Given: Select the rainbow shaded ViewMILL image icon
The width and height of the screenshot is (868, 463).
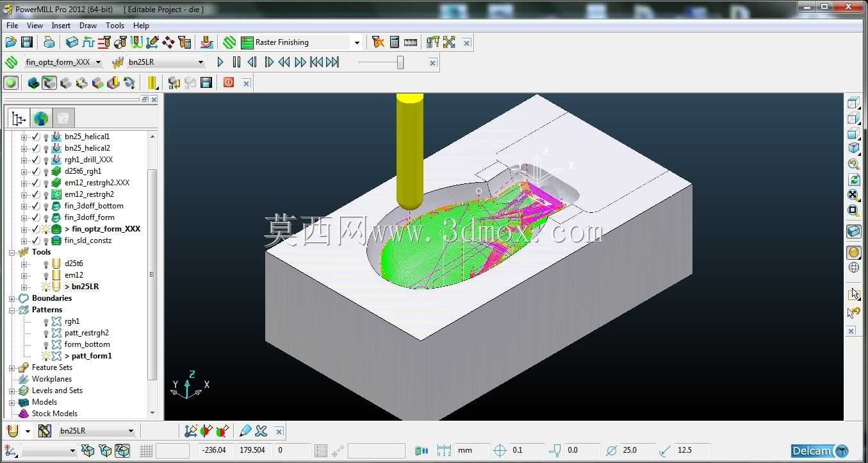Looking at the screenshot, I should [x=98, y=83].
